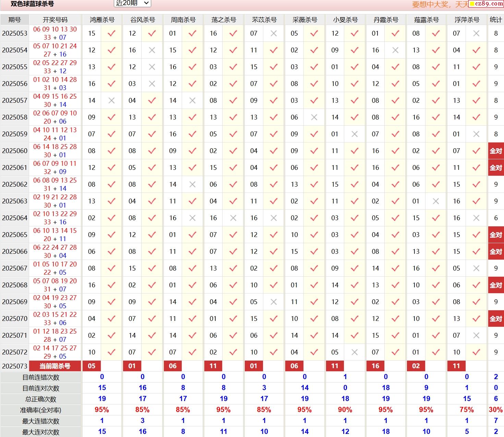Click the red 02 current kill number under 薤露
This screenshot has width=504, height=437.
tap(416, 366)
